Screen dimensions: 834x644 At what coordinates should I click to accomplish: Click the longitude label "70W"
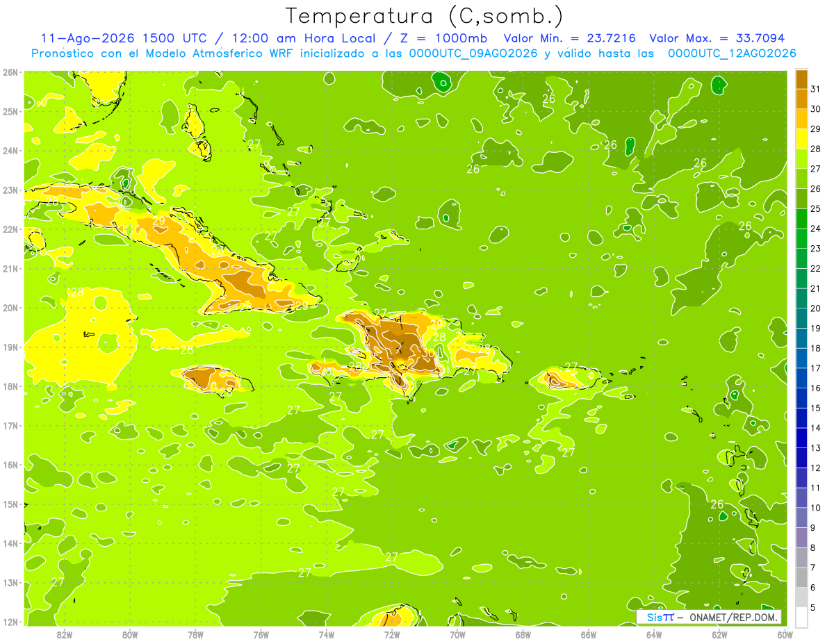[457, 634]
